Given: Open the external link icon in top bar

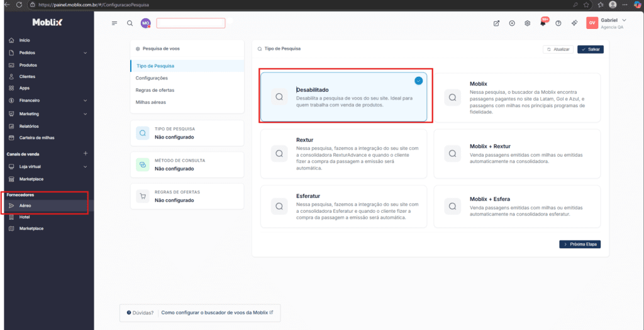Looking at the screenshot, I should coord(497,23).
